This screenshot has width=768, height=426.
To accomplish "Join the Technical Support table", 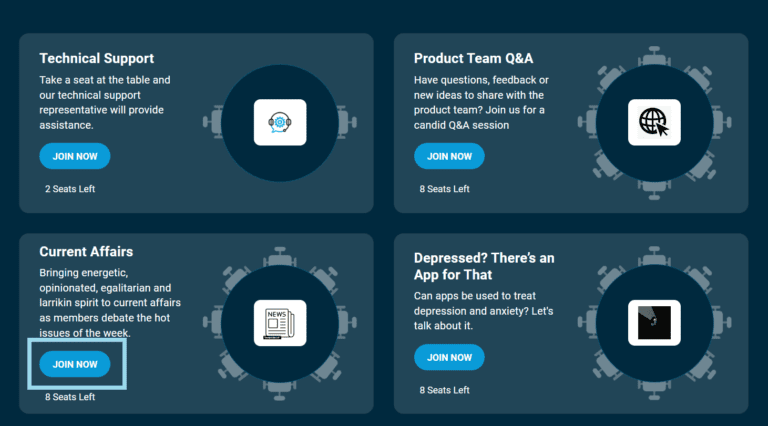I will click(75, 156).
